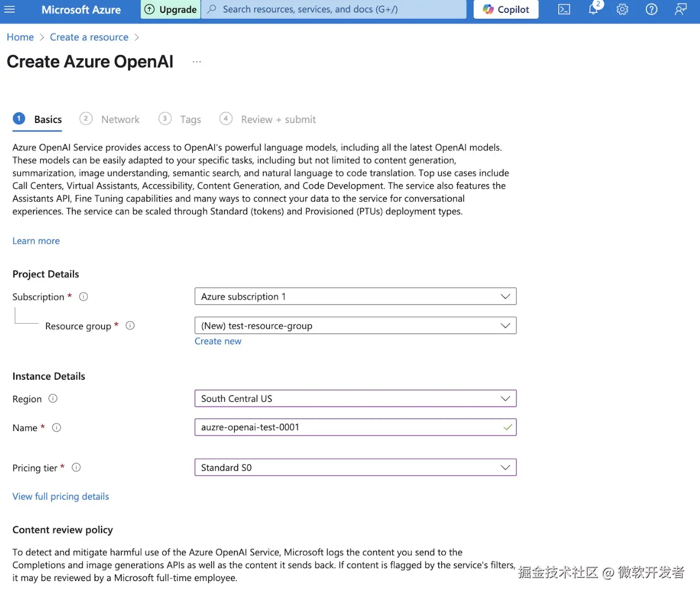Show the Resource group info tooltip icon

coord(130,325)
